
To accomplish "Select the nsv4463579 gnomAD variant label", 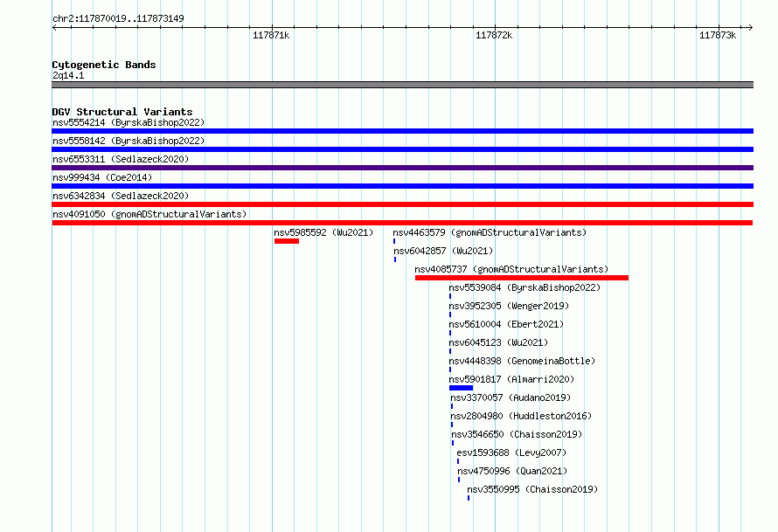I will (x=490, y=232).
